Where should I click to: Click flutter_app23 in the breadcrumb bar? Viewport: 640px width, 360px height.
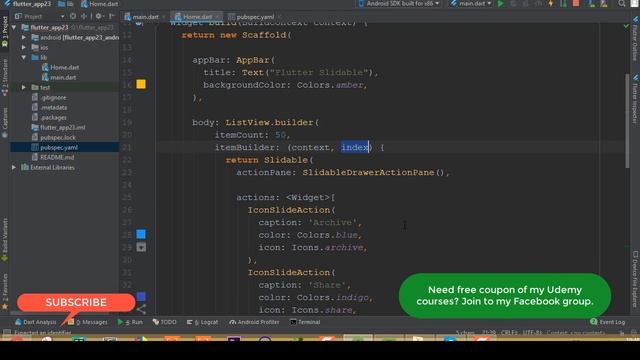tap(28, 4)
